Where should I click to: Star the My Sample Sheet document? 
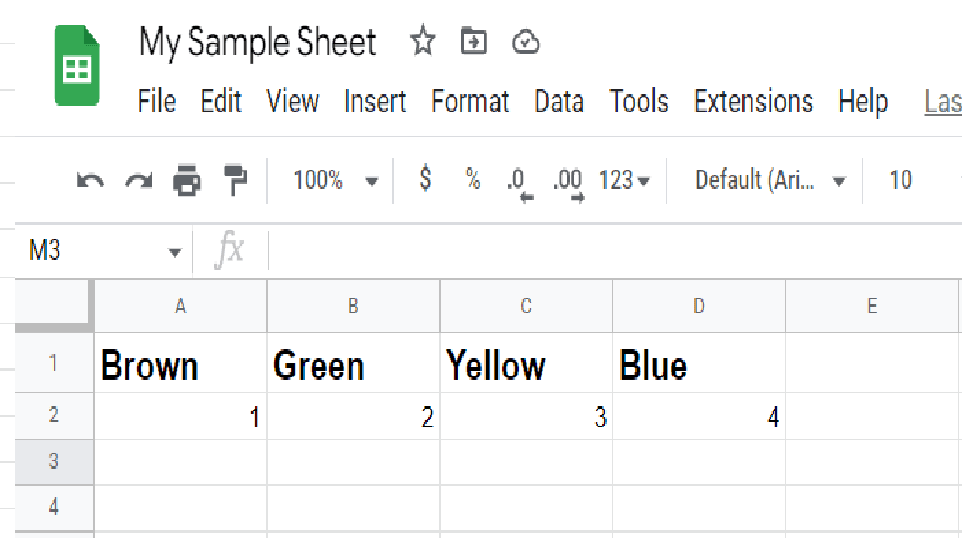[423, 42]
